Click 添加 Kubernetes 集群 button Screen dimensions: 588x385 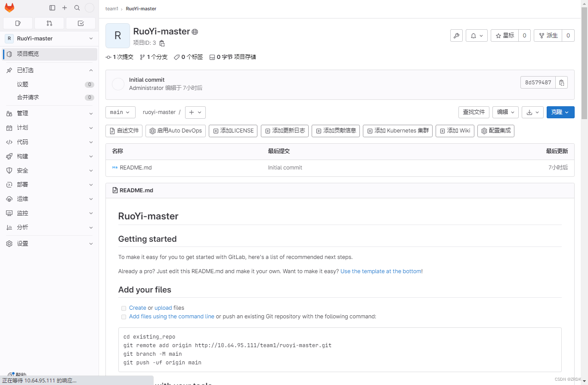click(x=398, y=131)
